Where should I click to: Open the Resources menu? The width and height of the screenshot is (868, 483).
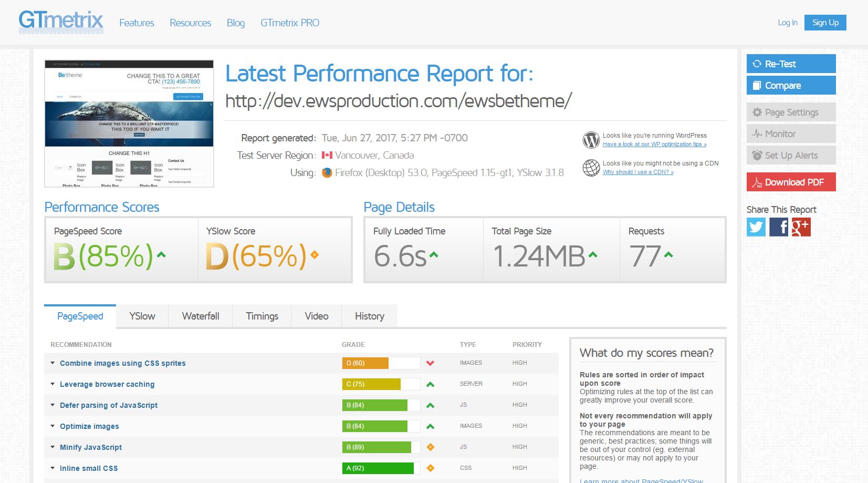(x=190, y=23)
